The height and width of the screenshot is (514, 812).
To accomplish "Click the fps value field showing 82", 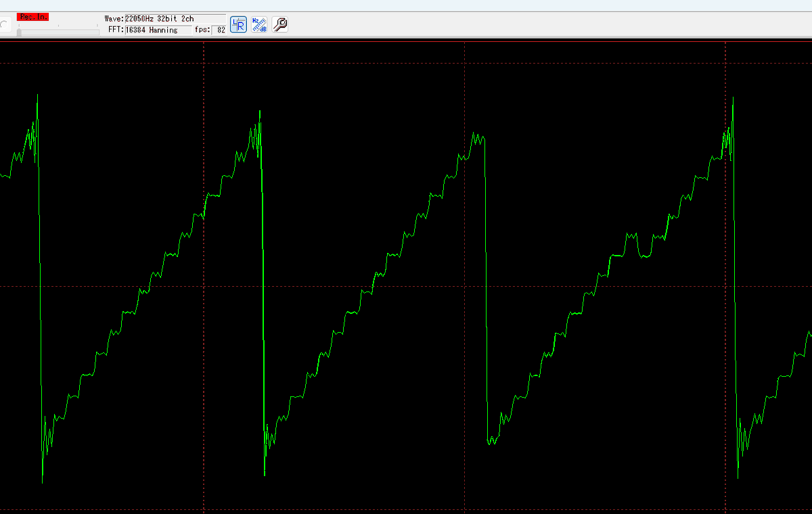I will (x=219, y=30).
